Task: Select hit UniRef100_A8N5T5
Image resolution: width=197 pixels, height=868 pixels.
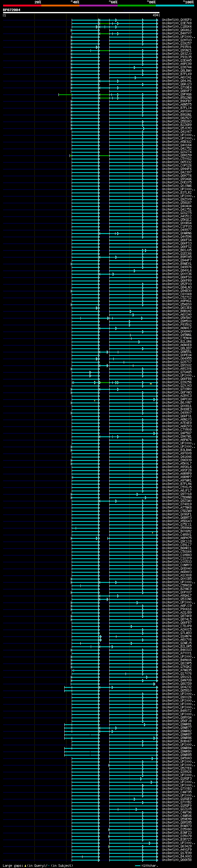Action: point(177,104)
